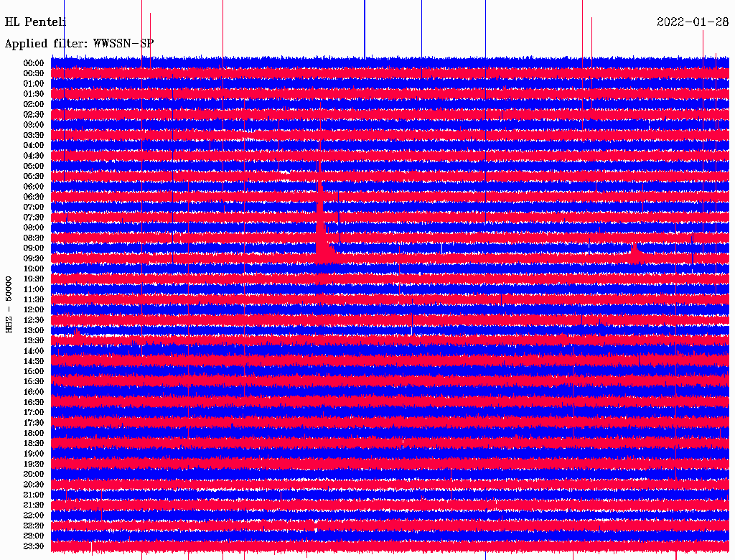This screenshot has width=735, height=560.
Task: Click the date label '2022-01-28'
Action: tap(693, 22)
